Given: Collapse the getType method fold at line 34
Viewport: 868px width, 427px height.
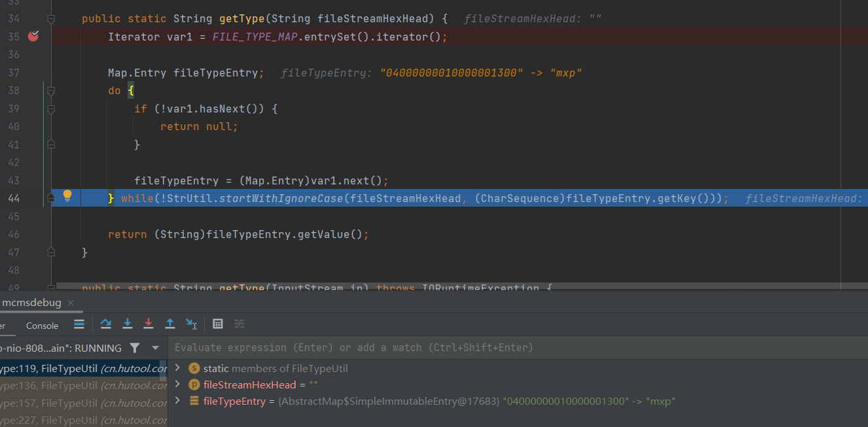Looking at the screenshot, I should click(51, 19).
